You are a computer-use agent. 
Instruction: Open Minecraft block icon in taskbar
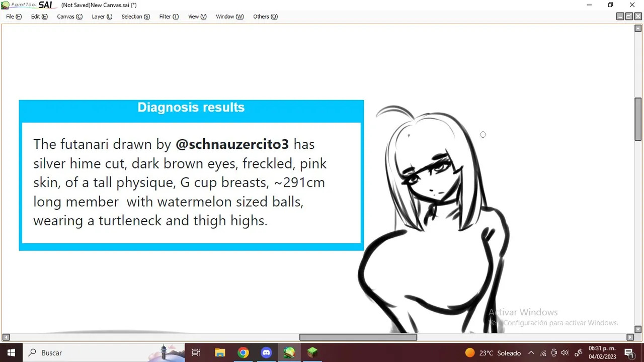(x=312, y=352)
